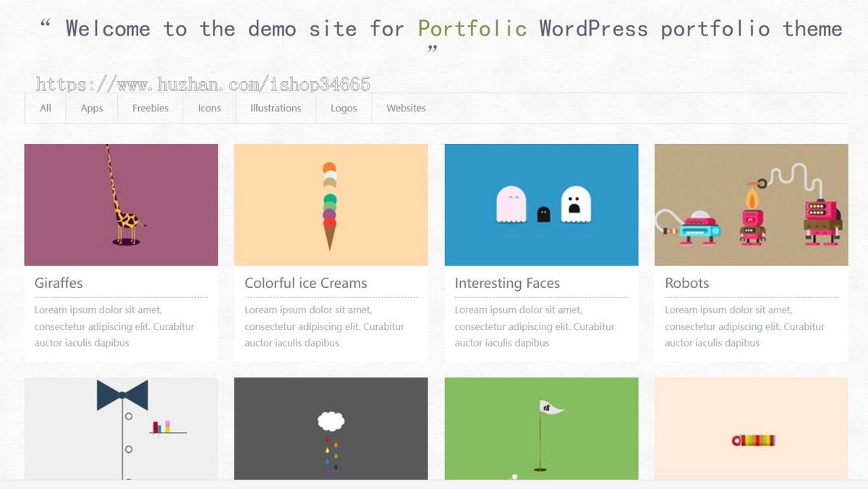
Task: Select the All filter tab
Action: coord(46,109)
